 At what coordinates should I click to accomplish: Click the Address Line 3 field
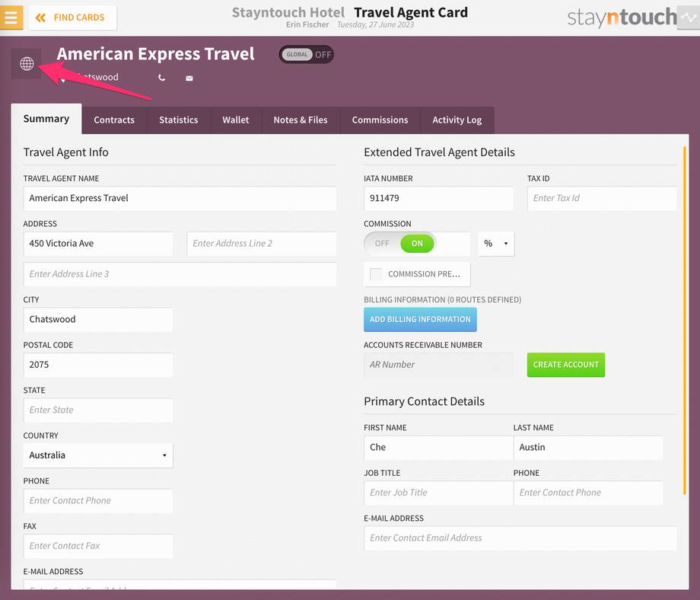[x=180, y=274]
